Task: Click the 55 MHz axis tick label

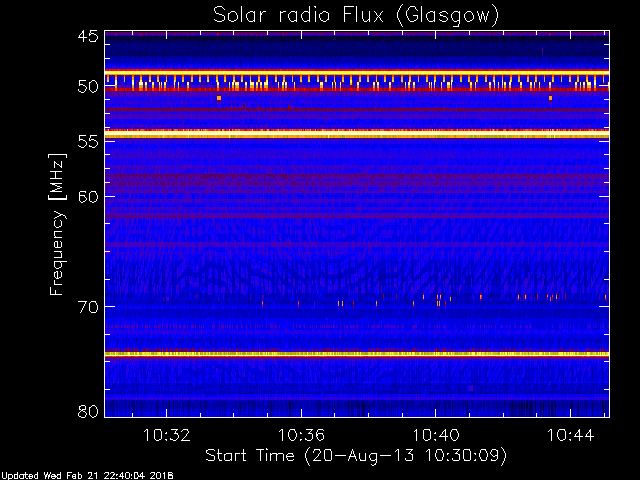Action: pos(88,141)
